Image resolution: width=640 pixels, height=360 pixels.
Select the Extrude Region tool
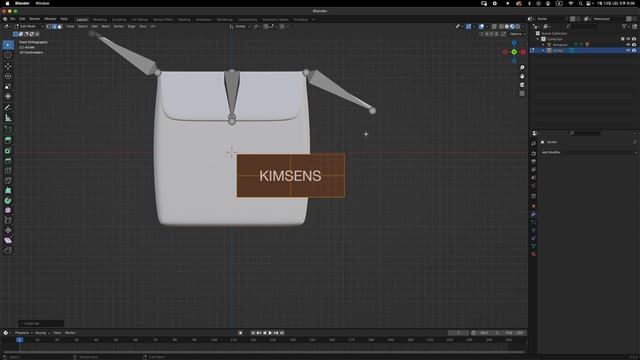[x=8, y=140]
